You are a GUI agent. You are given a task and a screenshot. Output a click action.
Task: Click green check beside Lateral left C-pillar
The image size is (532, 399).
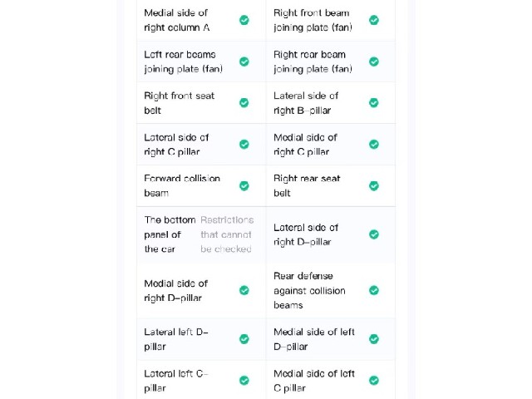244,381
